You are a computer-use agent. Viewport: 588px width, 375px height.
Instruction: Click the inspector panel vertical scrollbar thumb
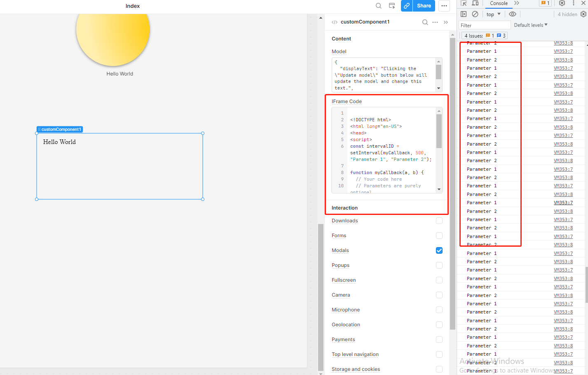point(452,184)
